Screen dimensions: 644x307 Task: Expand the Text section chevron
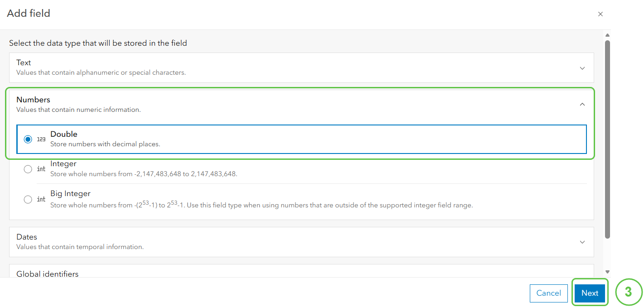582,68
